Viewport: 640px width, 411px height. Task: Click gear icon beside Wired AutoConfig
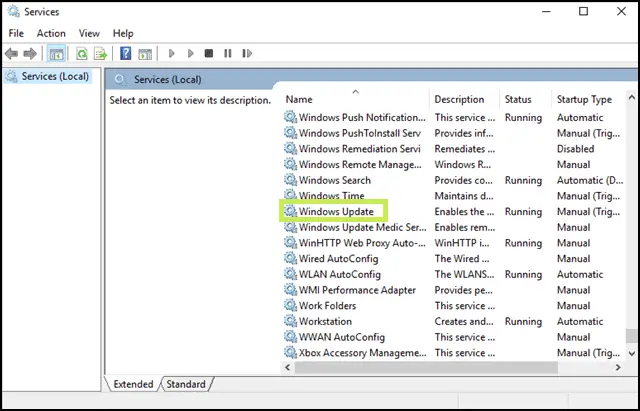(290, 258)
